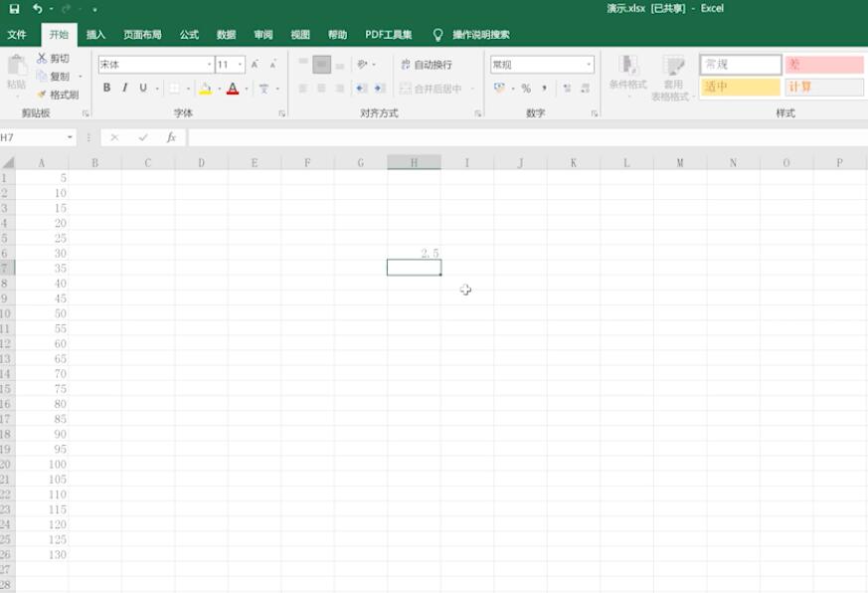The width and height of the screenshot is (868, 593).
Task: Increase decimal places
Action: pyautogui.click(x=567, y=89)
